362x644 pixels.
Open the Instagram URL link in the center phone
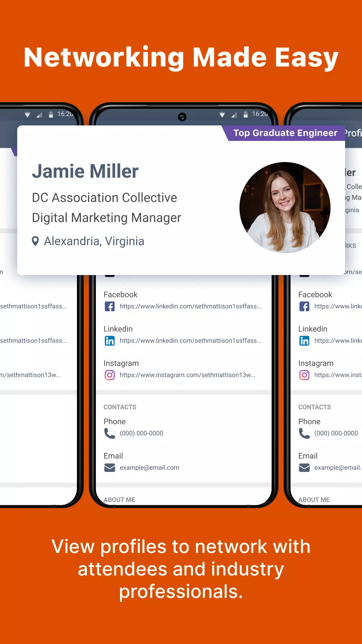(x=187, y=375)
